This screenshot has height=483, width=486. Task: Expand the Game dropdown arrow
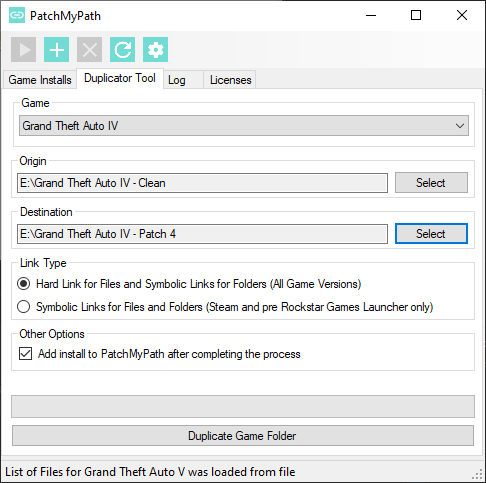click(460, 126)
